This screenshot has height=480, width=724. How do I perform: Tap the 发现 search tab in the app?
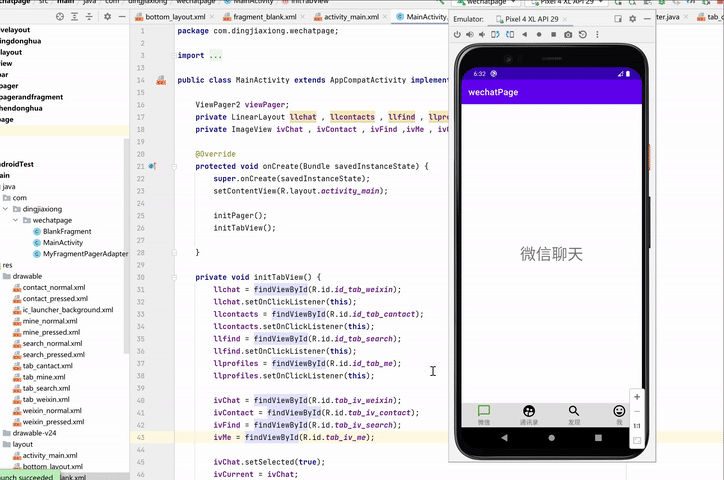coord(574,414)
